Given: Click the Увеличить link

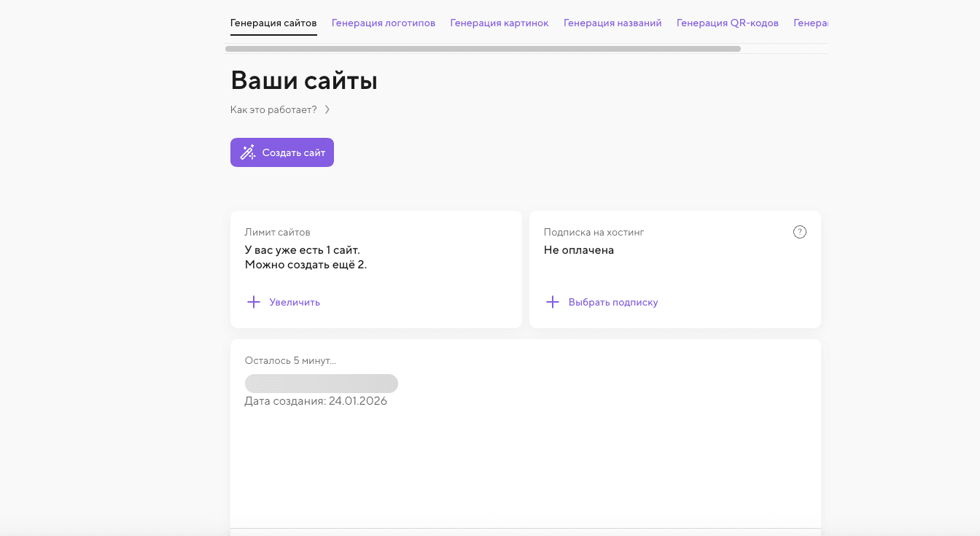Looking at the screenshot, I should tap(295, 302).
